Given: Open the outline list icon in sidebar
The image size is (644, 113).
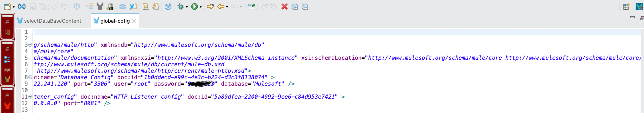Looking at the screenshot, I should pyautogui.click(x=7, y=60).
